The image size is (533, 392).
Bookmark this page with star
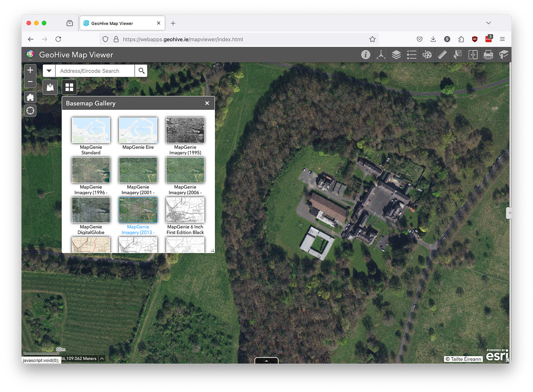[x=372, y=39]
